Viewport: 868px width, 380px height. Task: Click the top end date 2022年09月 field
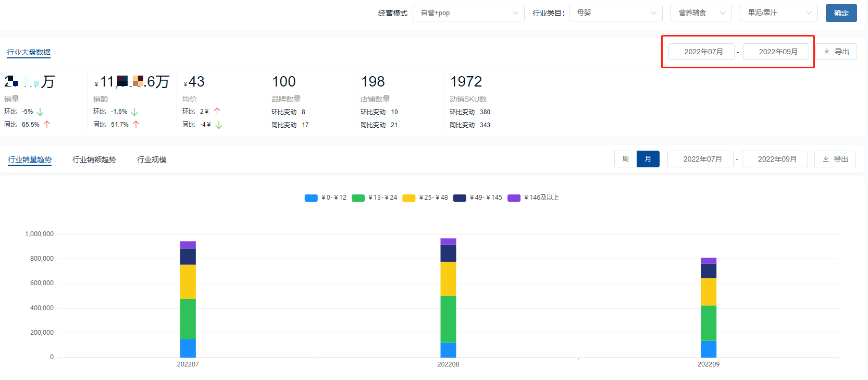click(x=776, y=52)
